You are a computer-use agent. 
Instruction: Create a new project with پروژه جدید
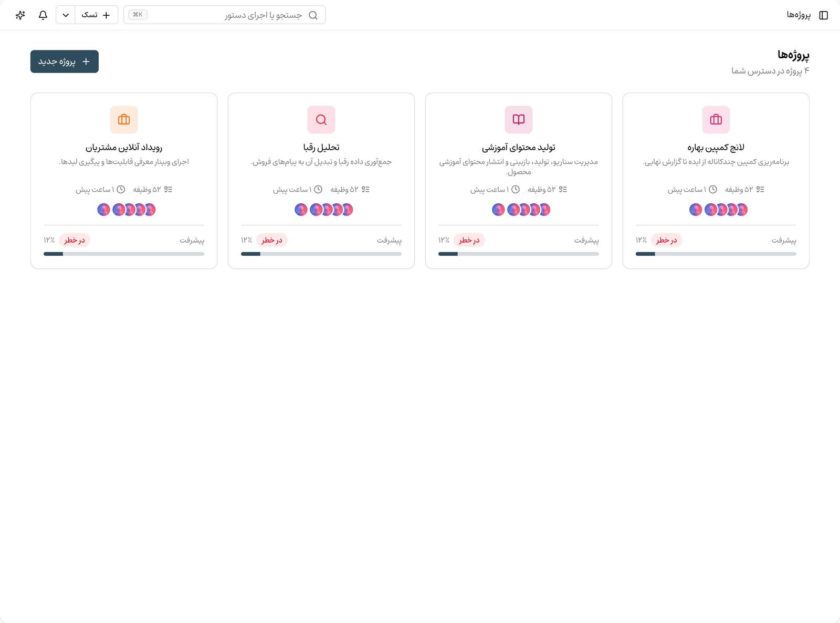[x=65, y=61]
